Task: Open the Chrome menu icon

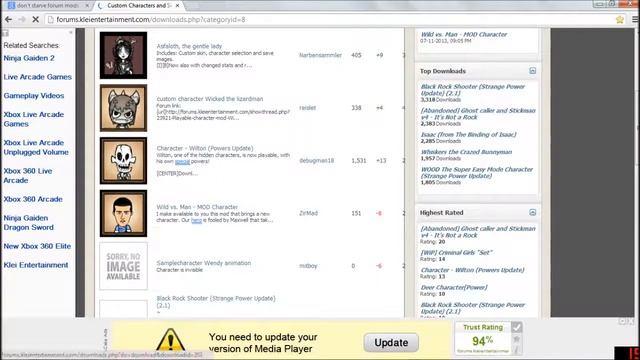Action: pyautogui.click(x=636, y=20)
